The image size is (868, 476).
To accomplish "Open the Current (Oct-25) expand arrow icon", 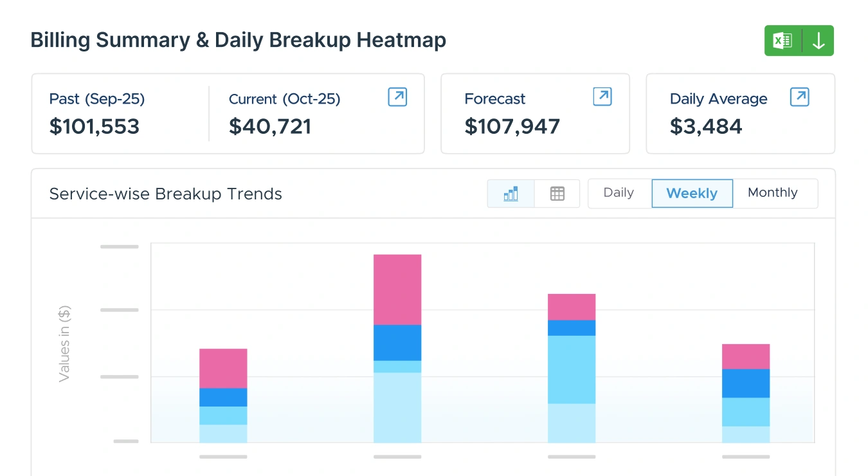I will pos(397,97).
